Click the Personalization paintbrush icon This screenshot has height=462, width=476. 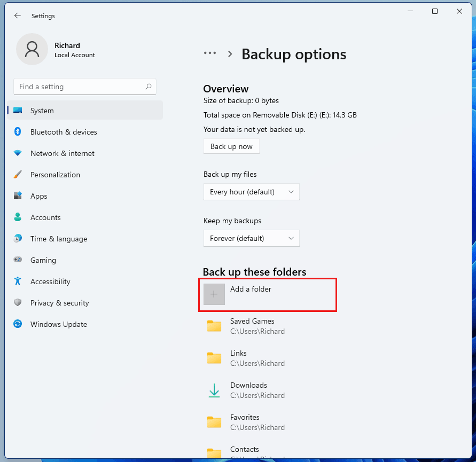18,174
